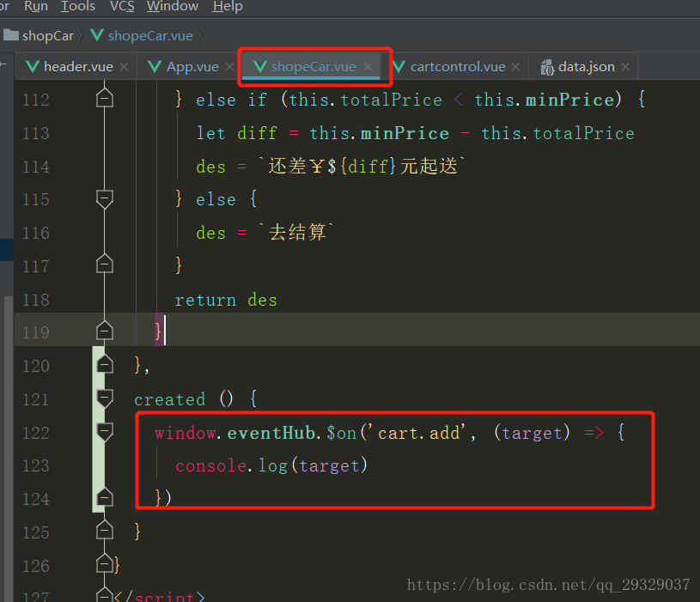This screenshot has height=602, width=700.
Task: Collapse the $on callback fold at line 122
Action: pyautogui.click(x=105, y=431)
